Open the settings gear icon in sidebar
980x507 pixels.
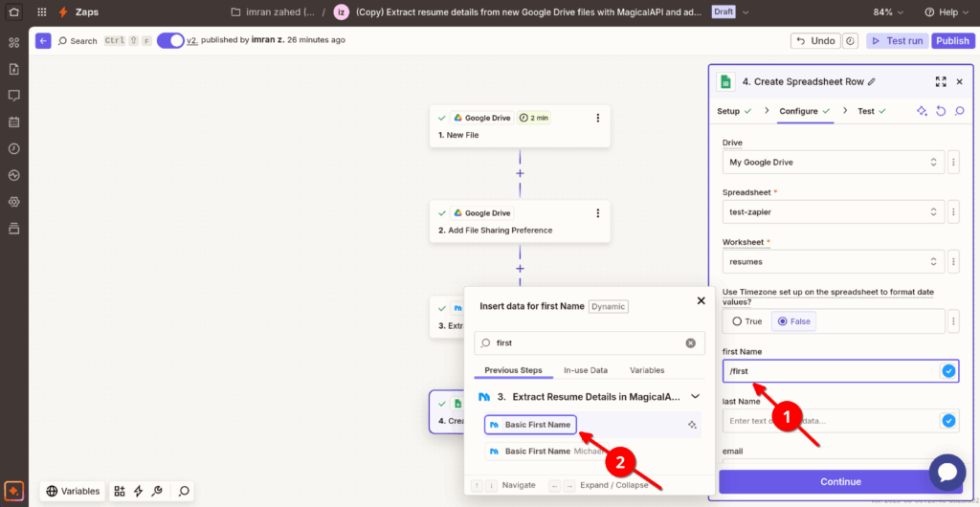[x=13, y=202]
